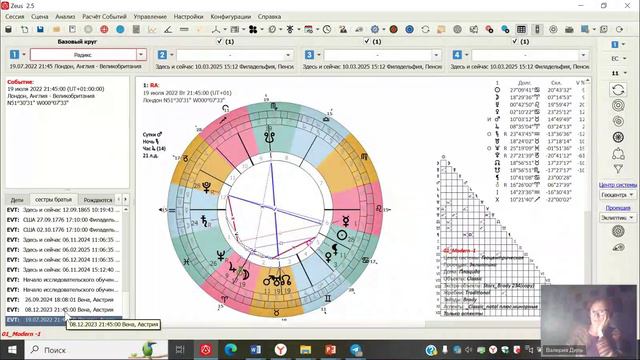Select event 08.12.2023 21:45:00 Вена, Австрия
The image size is (640, 360).
click(x=63, y=309)
